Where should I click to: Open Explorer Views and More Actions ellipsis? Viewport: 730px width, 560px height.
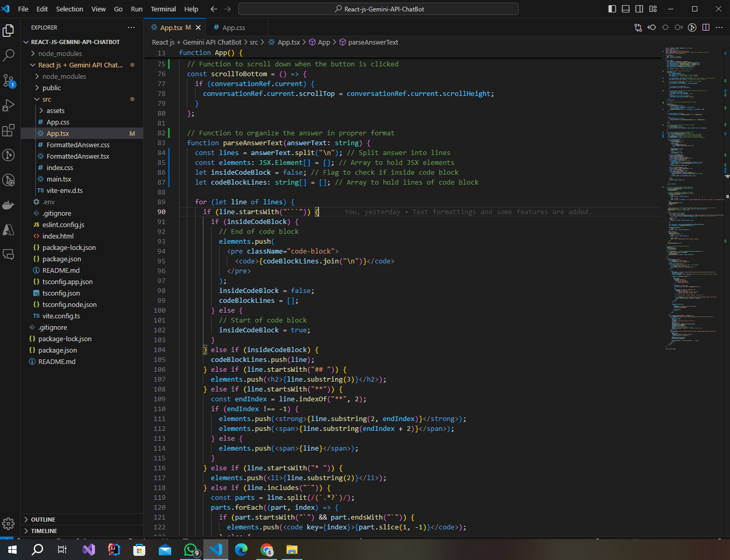131,27
